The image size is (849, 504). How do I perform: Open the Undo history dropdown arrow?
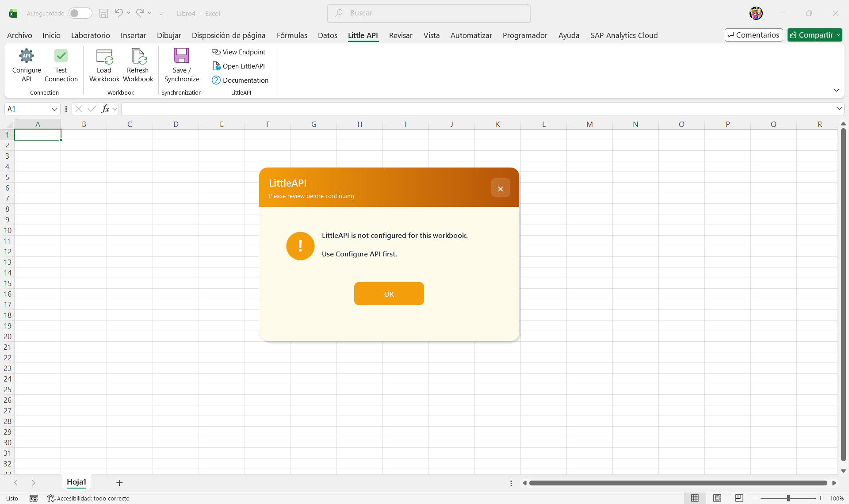pyautogui.click(x=129, y=13)
